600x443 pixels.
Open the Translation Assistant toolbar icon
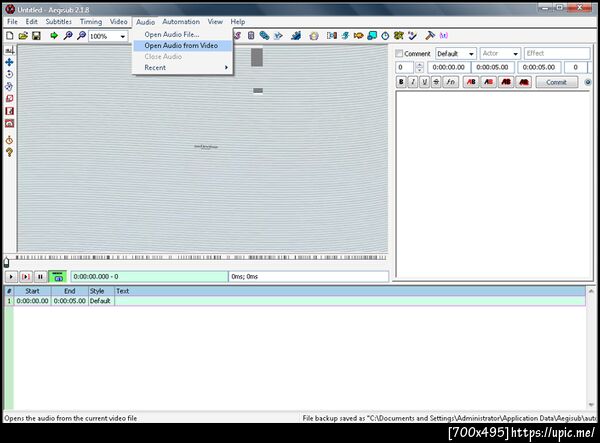(x=359, y=36)
